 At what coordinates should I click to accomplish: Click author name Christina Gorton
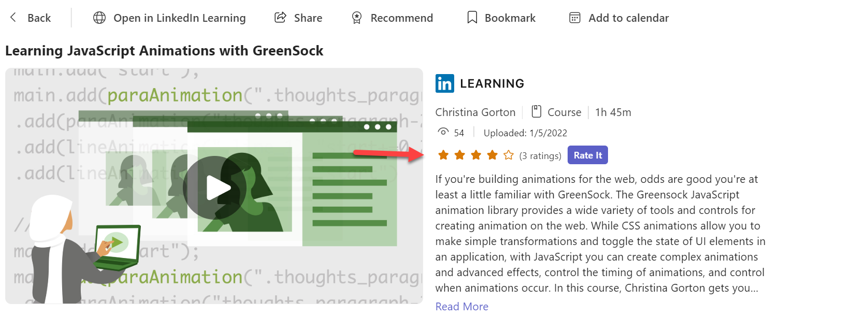pyautogui.click(x=475, y=112)
